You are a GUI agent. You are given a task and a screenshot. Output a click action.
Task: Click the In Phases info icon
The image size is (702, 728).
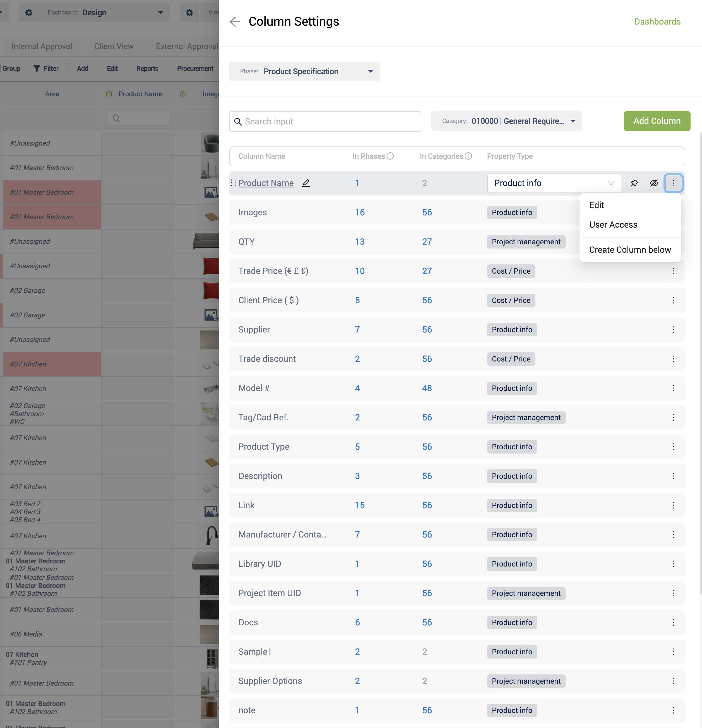click(x=390, y=156)
